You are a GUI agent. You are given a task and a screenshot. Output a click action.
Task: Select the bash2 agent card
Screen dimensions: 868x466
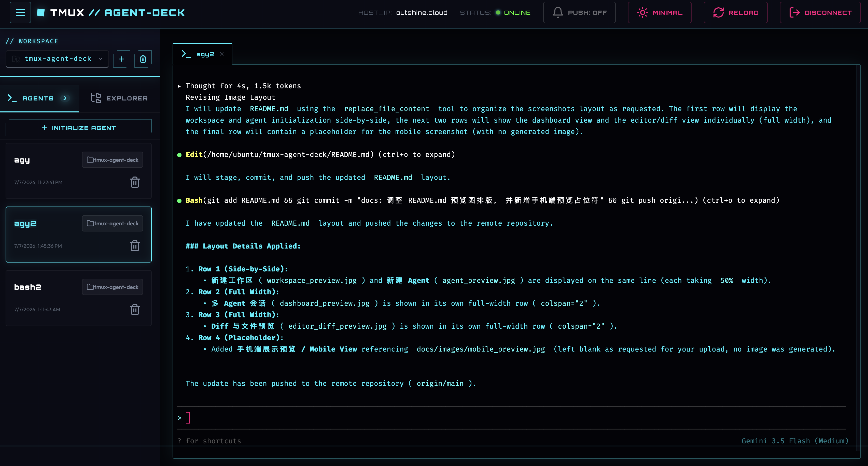78,298
